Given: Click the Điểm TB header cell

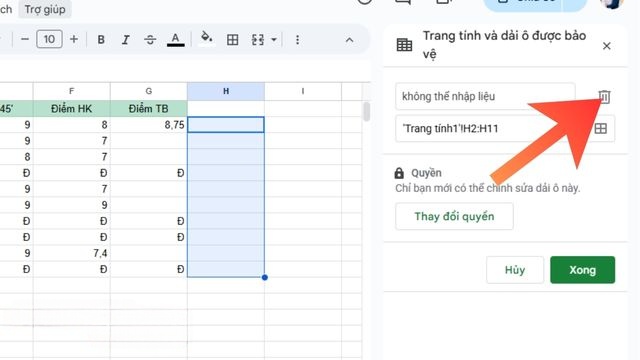Looking at the screenshot, I should pos(149,109).
